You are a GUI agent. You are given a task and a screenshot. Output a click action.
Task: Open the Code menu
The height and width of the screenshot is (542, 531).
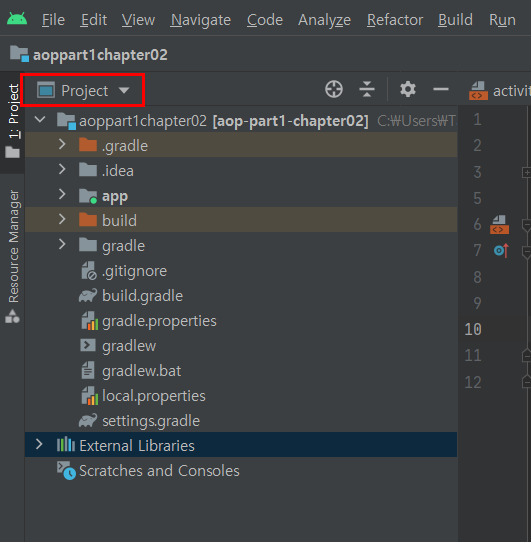pos(264,20)
